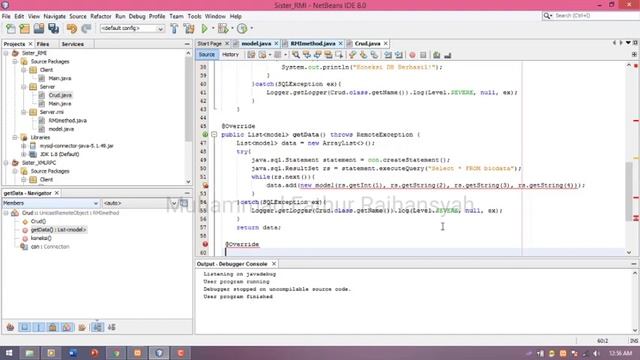
Task: Click the red error marker at line 59
Action: tap(205, 244)
